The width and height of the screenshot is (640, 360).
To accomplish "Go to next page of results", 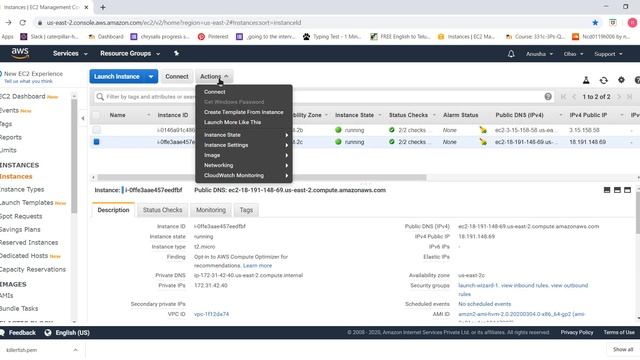I will point(619,97).
